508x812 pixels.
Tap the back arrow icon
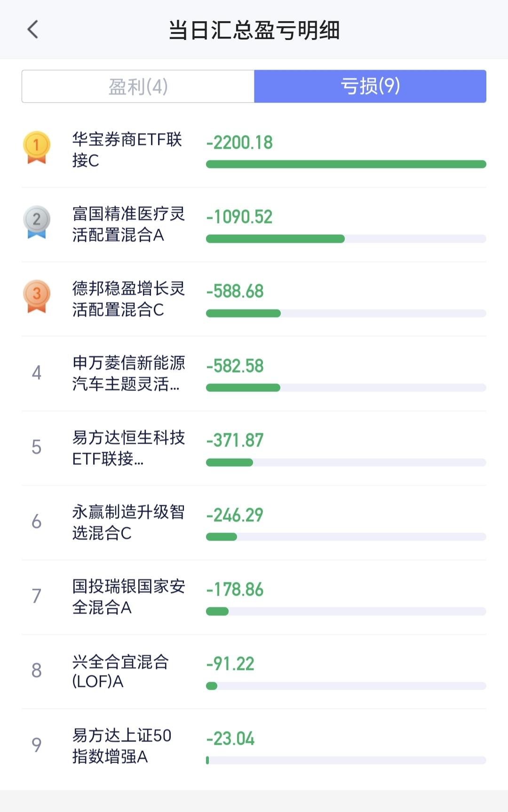coord(33,30)
